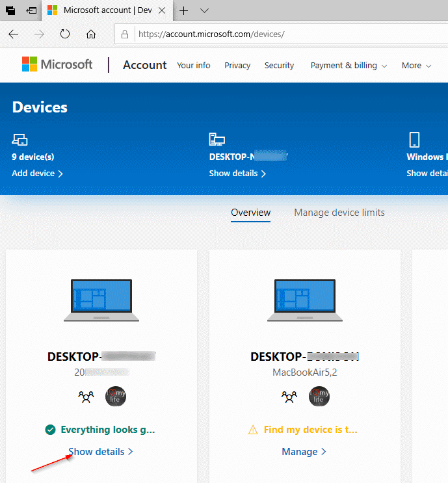Open the Security menu item
Image resolution: width=448 pixels, height=483 pixels.
click(x=279, y=65)
